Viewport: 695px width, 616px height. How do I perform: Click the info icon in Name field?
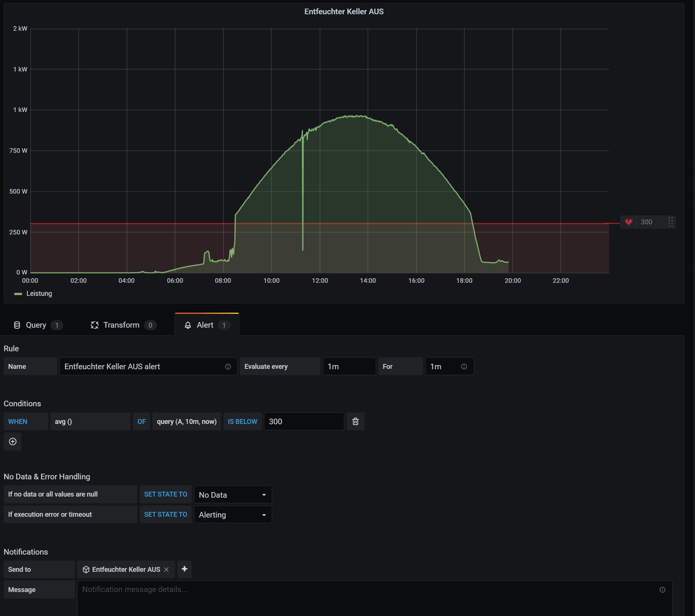(228, 367)
